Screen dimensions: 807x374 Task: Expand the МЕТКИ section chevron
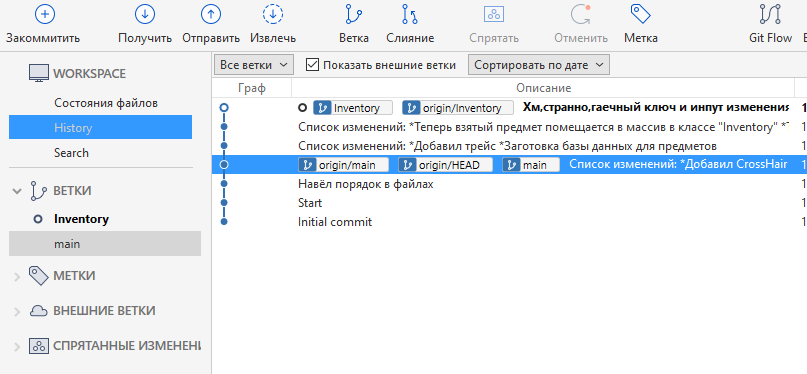(17, 277)
